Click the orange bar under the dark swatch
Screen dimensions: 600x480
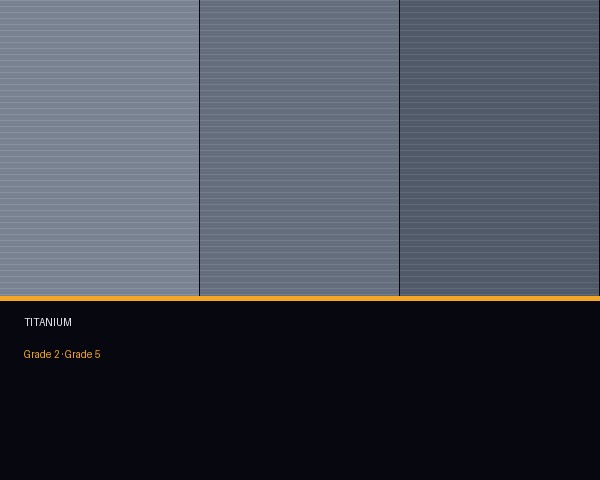(500, 298)
